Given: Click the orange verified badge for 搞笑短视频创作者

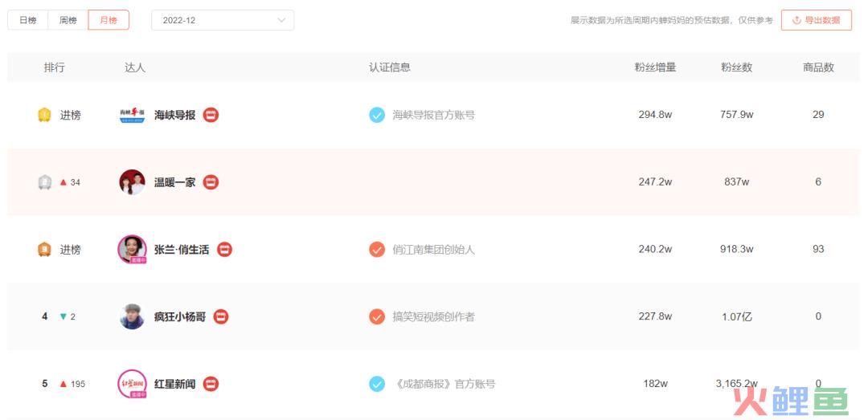Looking at the screenshot, I should click(377, 316).
